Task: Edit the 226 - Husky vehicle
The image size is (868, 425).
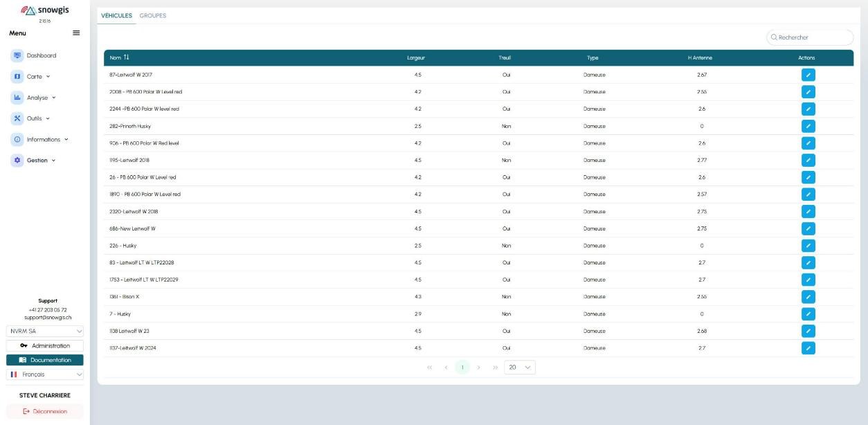Action: tap(808, 246)
